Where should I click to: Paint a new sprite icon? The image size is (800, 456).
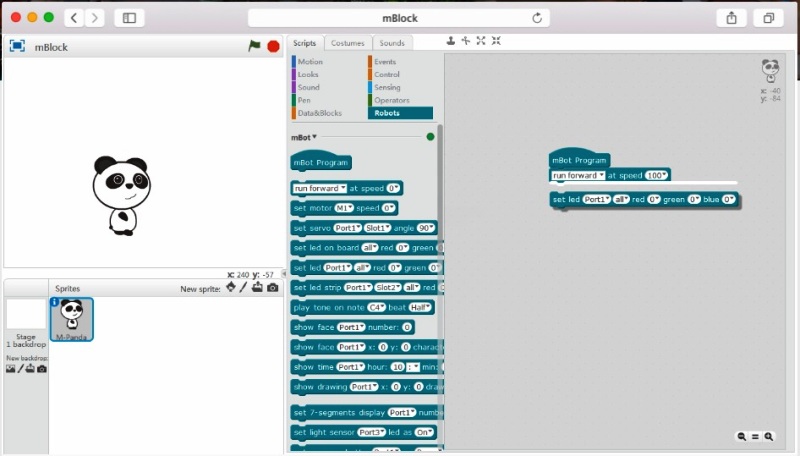[x=243, y=287]
